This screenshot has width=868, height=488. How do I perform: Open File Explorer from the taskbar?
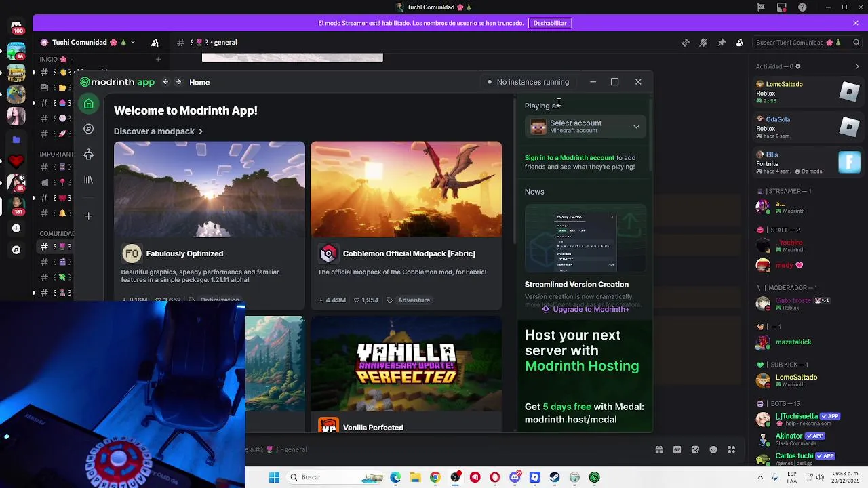pos(415,477)
